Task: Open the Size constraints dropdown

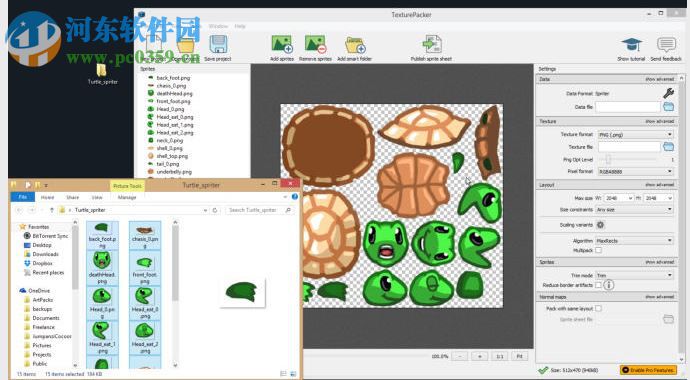Action: point(635,210)
